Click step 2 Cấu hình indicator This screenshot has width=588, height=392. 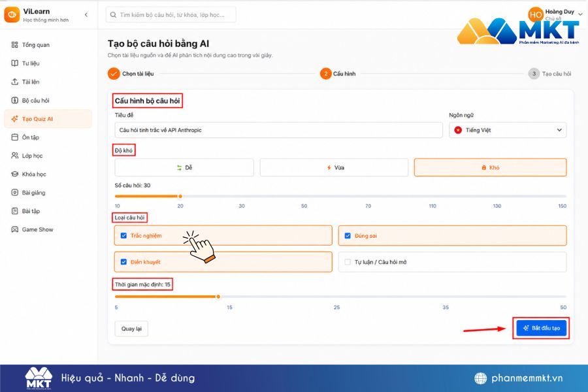325,74
